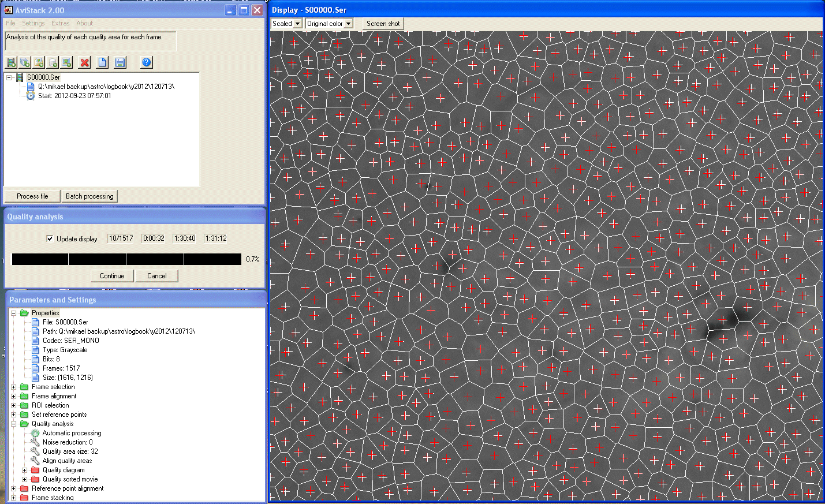Click the add movie filmstrip toolbar icon
Screen dimensions: 825x504
[11, 62]
